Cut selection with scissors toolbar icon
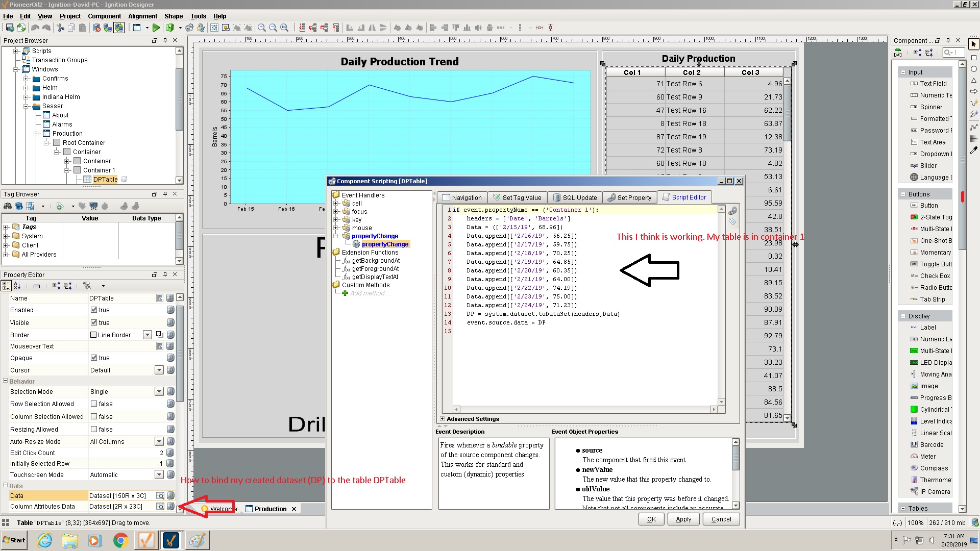This screenshot has width=980, height=551. pyautogui.click(x=60, y=28)
